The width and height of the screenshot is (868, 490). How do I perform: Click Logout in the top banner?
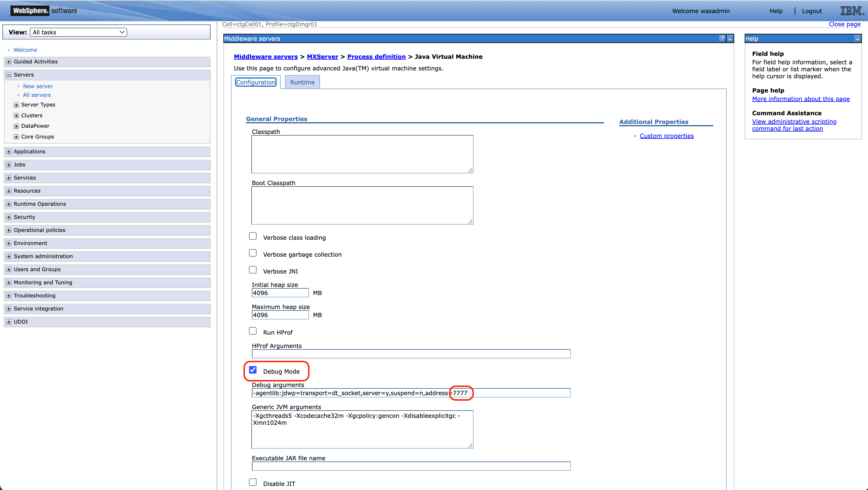(x=812, y=11)
